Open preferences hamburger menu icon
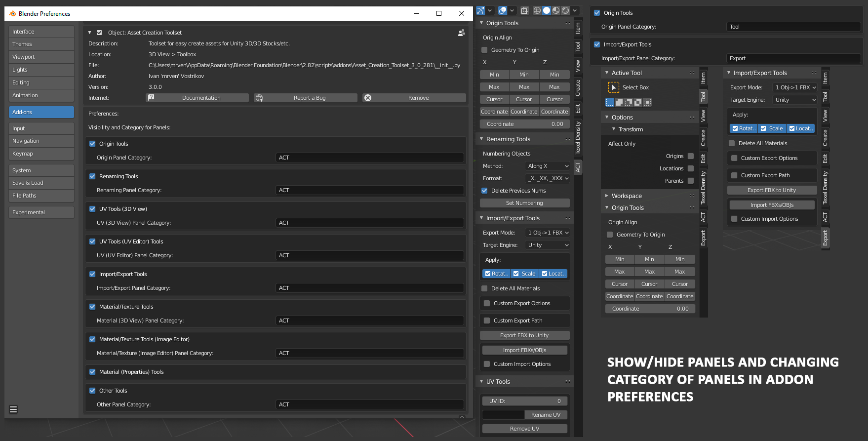Image resolution: width=868 pixels, height=441 pixels. click(x=13, y=409)
